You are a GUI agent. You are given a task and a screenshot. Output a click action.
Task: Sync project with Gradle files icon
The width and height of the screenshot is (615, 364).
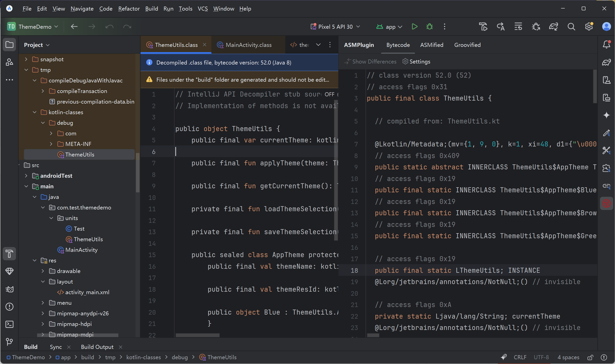(553, 26)
